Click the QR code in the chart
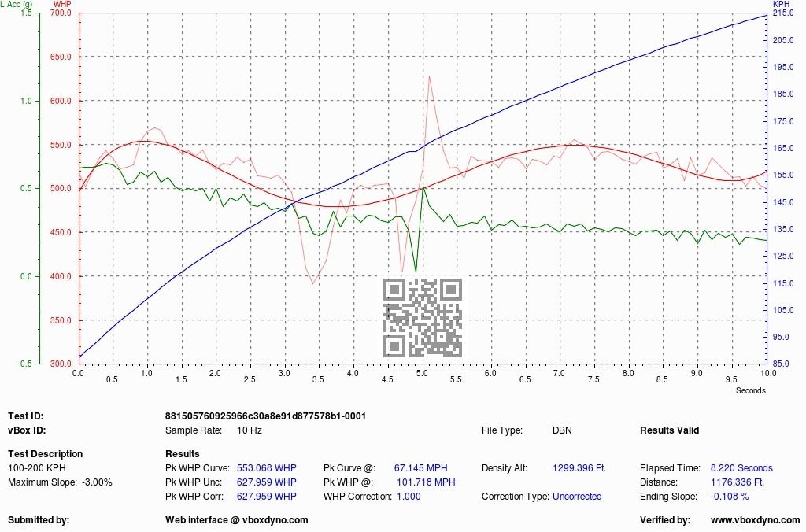The height and width of the screenshot is (532, 806). 422,318
